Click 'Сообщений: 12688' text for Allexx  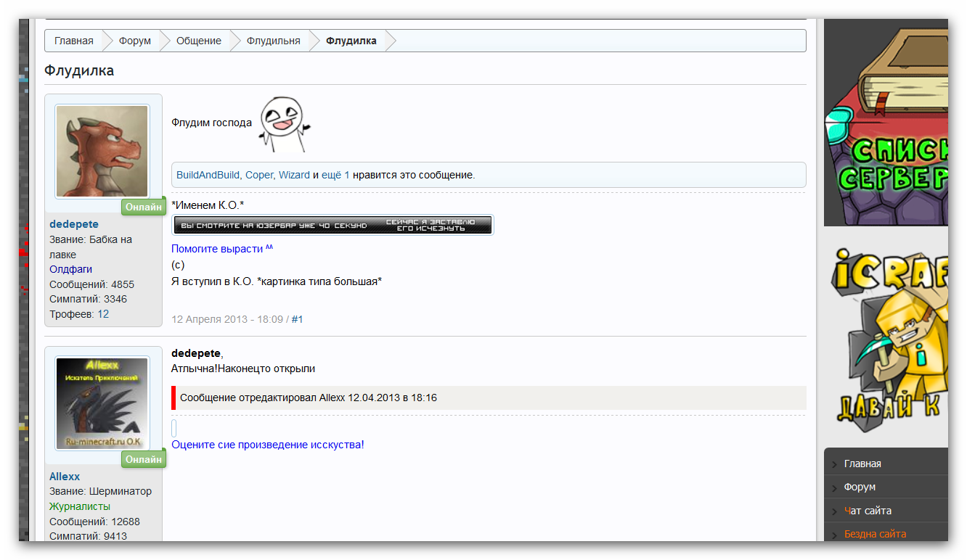pyautogui.click(x=94, y=522)
